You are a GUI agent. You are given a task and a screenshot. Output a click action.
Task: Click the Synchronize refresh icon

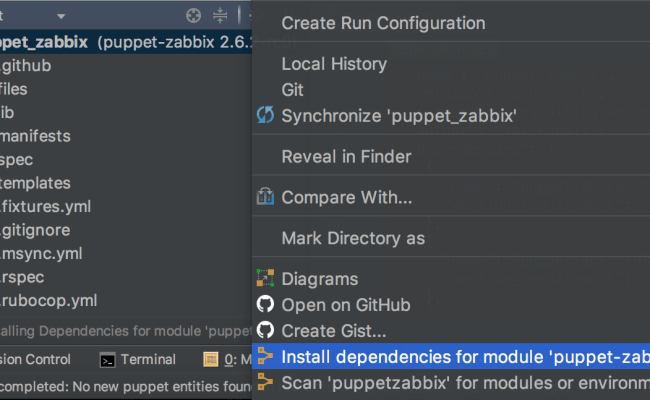(265, 115)
